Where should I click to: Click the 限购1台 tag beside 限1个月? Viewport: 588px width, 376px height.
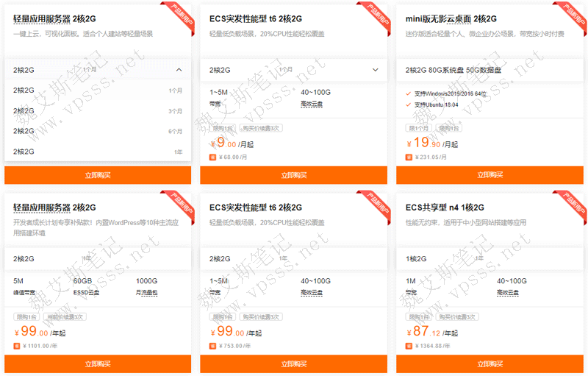[449, 128]
